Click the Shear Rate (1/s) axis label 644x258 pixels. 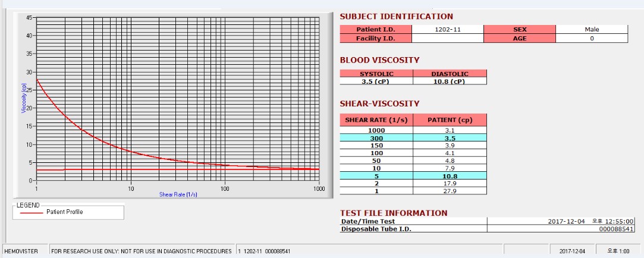178,194
